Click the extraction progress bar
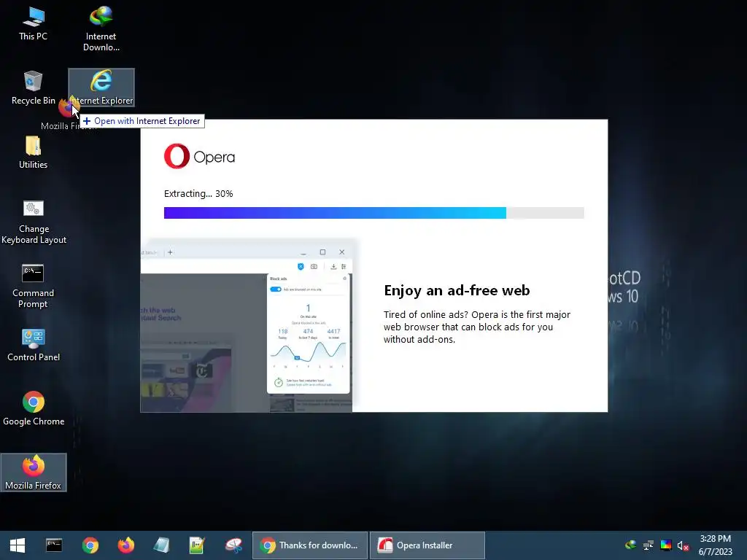 tap(374, 213)
